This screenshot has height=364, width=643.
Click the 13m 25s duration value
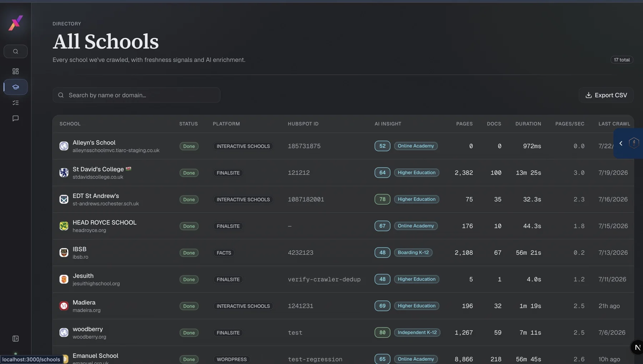coord(528,173)
